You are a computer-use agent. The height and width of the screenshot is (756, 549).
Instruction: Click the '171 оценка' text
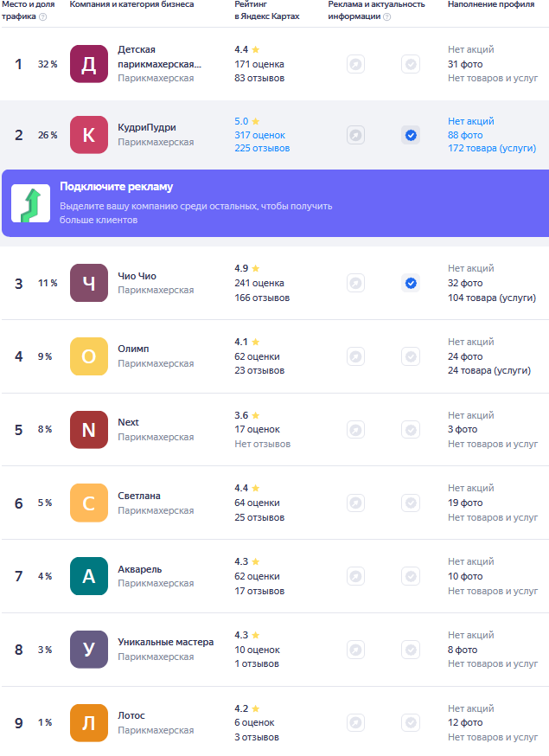click(x=259, y=64)
